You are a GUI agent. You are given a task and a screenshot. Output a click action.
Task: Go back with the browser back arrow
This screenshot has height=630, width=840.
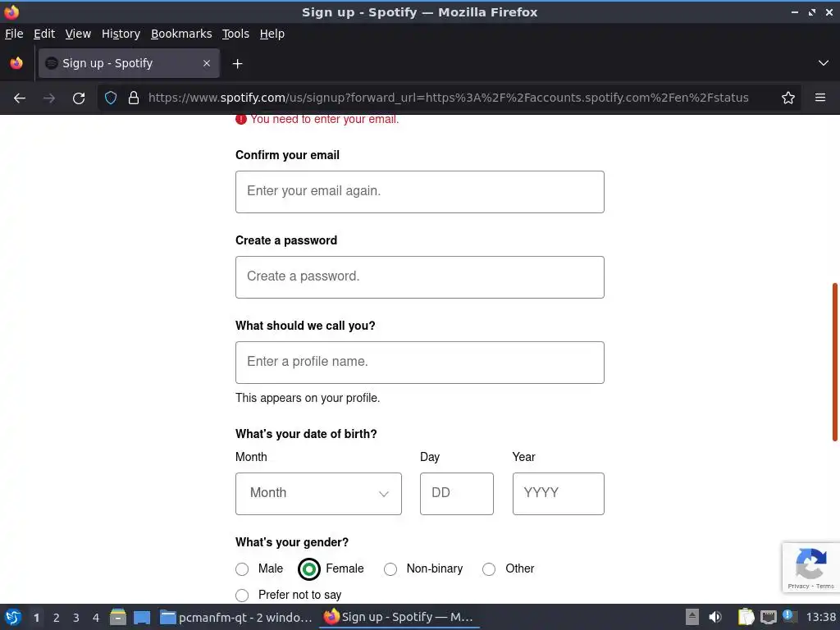point(20,98)
